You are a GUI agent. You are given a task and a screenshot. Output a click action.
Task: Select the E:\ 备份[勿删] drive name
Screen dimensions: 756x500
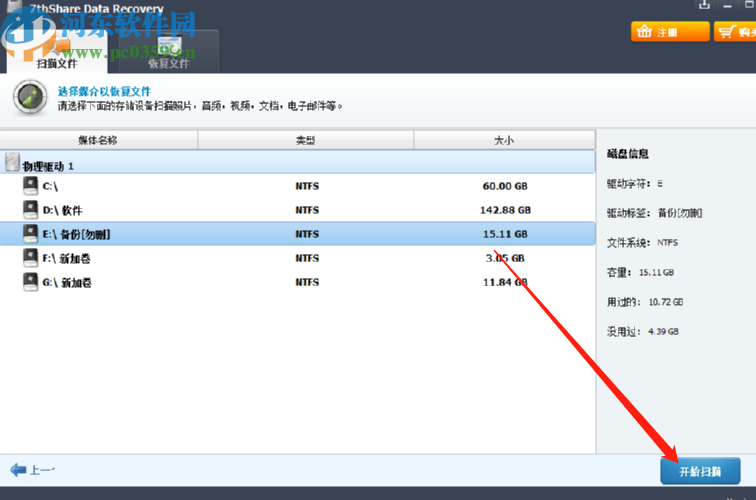click(76, 234)
